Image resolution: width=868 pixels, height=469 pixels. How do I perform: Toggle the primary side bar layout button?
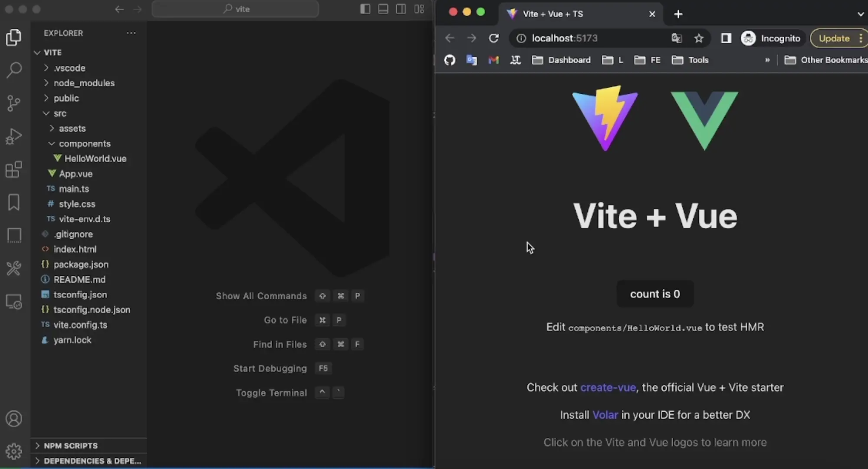pyautogui.click(x=365, y=9)
